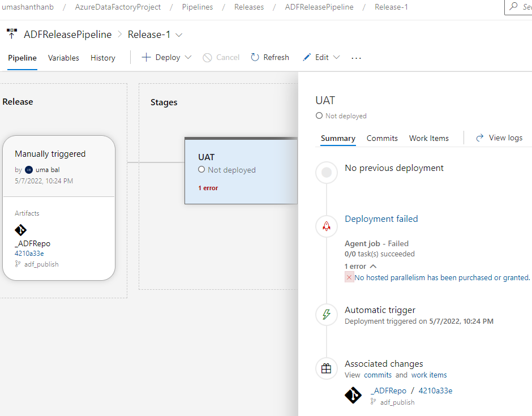Click the Edit button
532x416 pixels.
(x=321, y=57)
